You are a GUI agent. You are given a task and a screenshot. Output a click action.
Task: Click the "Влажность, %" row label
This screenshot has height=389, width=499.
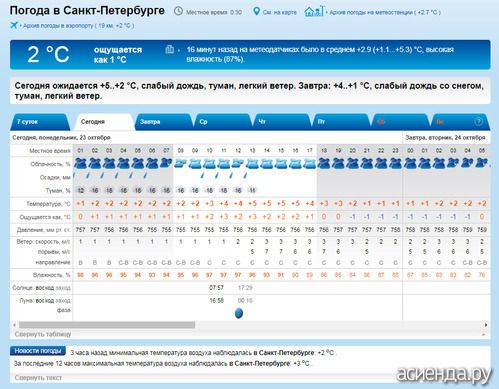(x=52, y=275)
